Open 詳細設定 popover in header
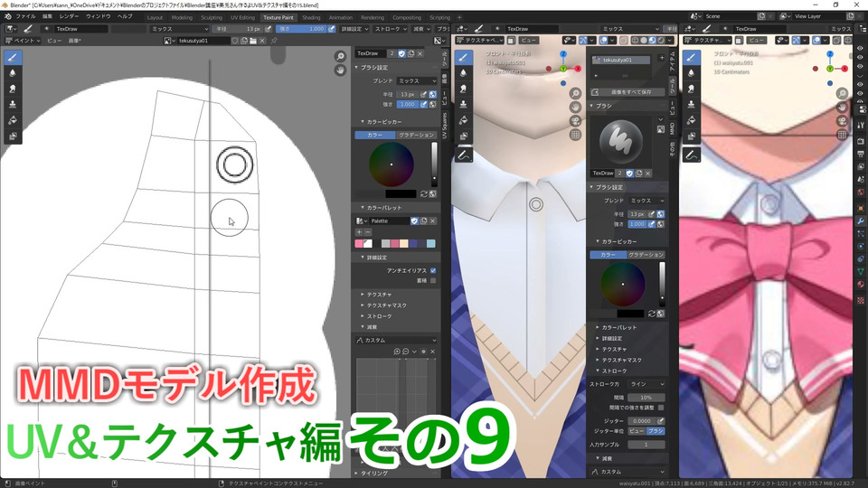The height and width of the screenshot is (488, 868). point(354,29)
